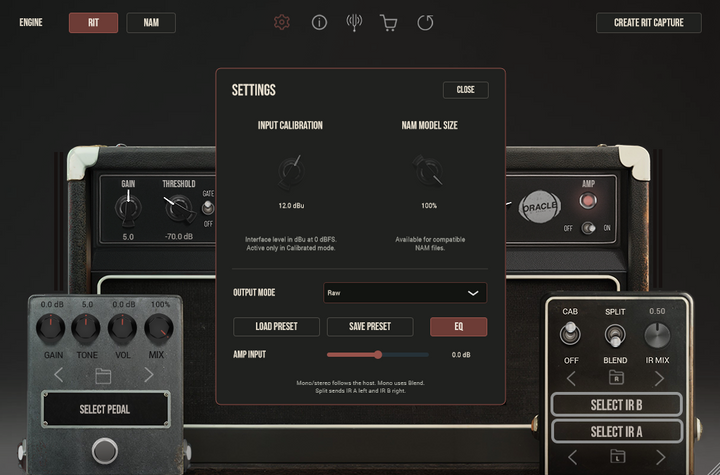Open the tuner fork icon
Screen dimensions: 720x475
click(354, 23)
